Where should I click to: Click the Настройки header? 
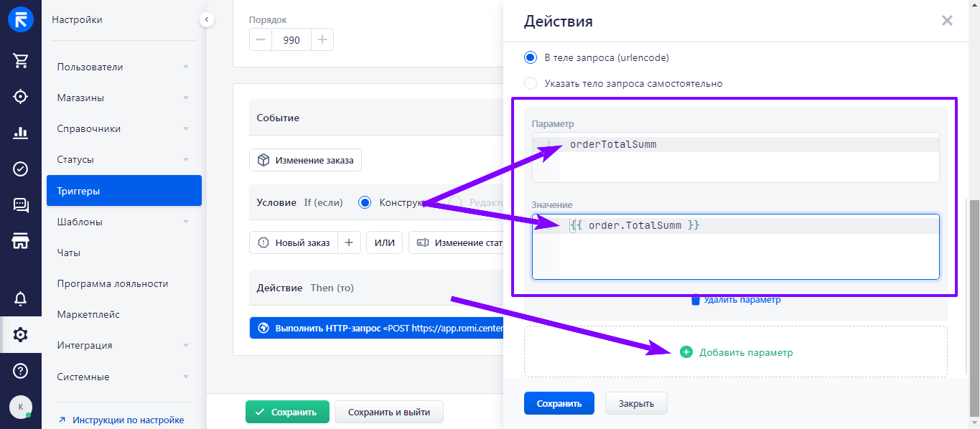click(77, 19)
